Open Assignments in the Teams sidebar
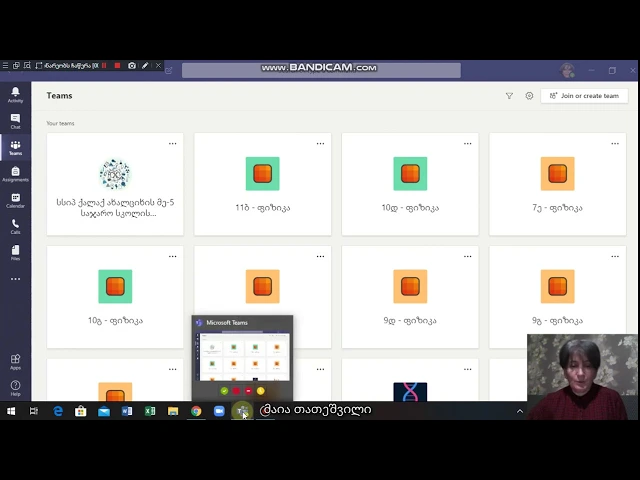The width and height of the screenshot is (640, 480). point(15,174)
